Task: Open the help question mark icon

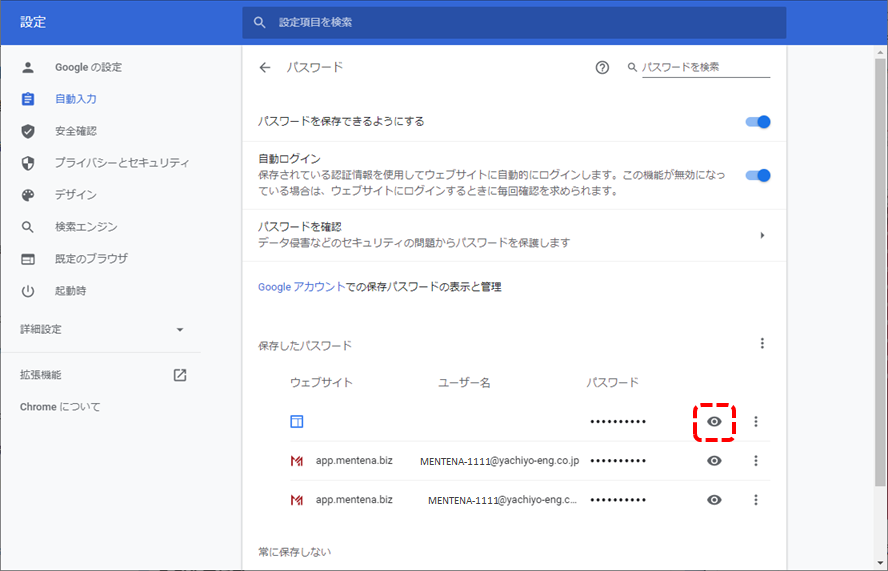Action: point(602,68)
